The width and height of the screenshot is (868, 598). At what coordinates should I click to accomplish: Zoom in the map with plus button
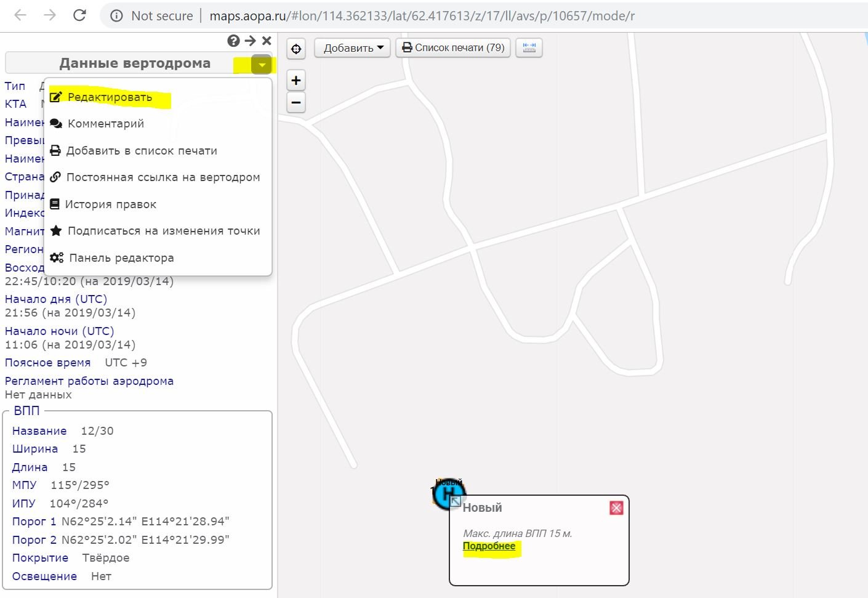click(x=296, y=80)
